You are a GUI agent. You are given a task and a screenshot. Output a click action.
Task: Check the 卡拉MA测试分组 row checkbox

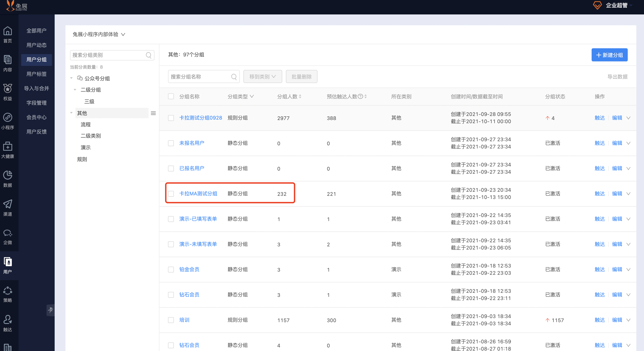[171, 194]
